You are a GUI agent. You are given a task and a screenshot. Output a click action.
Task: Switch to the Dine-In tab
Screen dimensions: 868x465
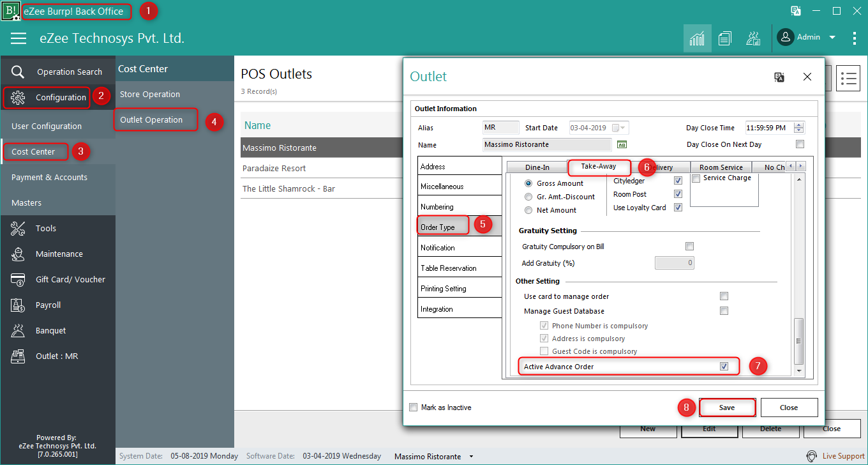pyautogui.click(x=537, y=167)
